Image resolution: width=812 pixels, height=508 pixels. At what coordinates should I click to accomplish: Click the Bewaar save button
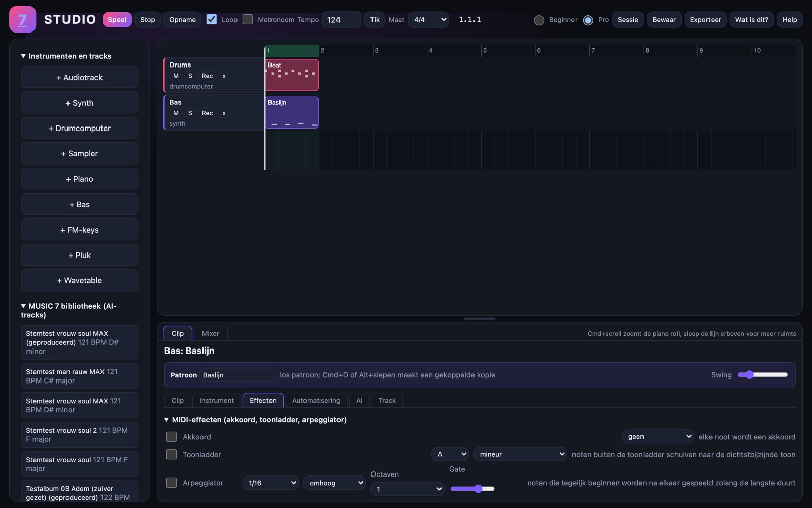click(664, 19)
